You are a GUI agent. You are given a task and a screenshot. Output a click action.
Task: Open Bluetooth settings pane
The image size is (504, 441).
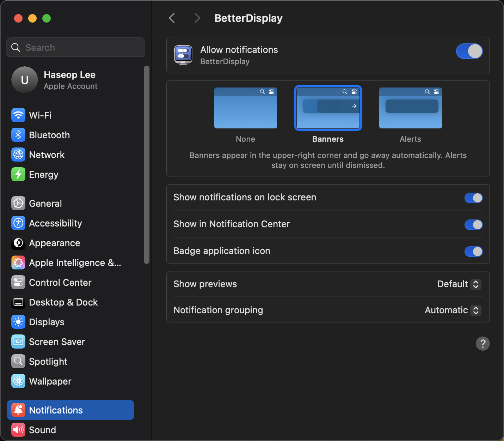70,135
